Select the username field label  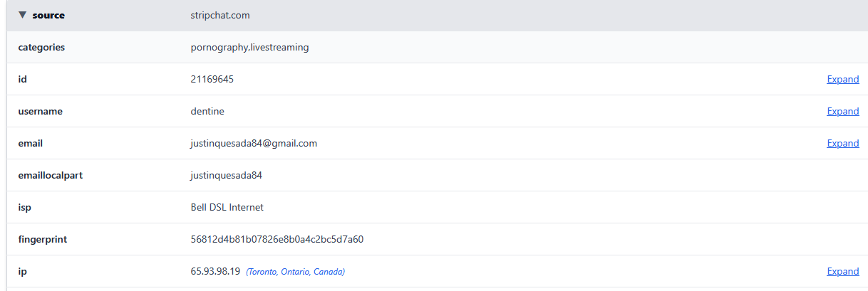pos(41,111)
